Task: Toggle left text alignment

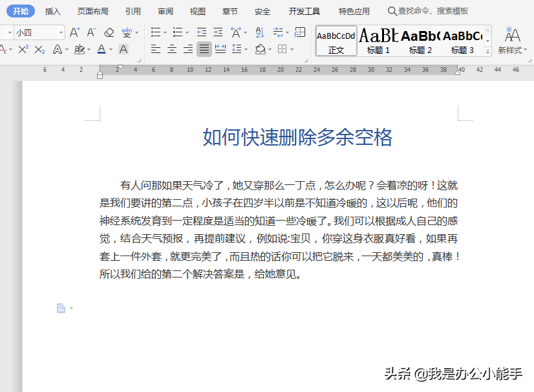Action: [x=155, y=49]
